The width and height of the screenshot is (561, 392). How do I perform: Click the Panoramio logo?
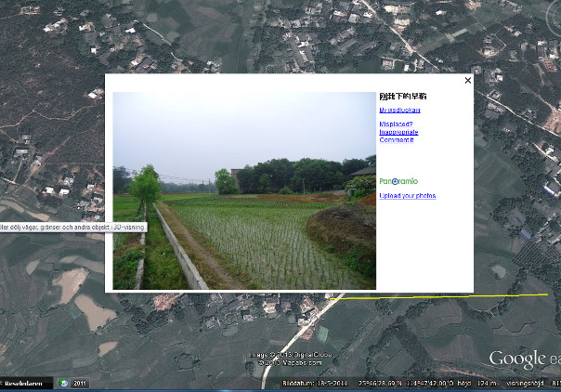coord(398,181)
